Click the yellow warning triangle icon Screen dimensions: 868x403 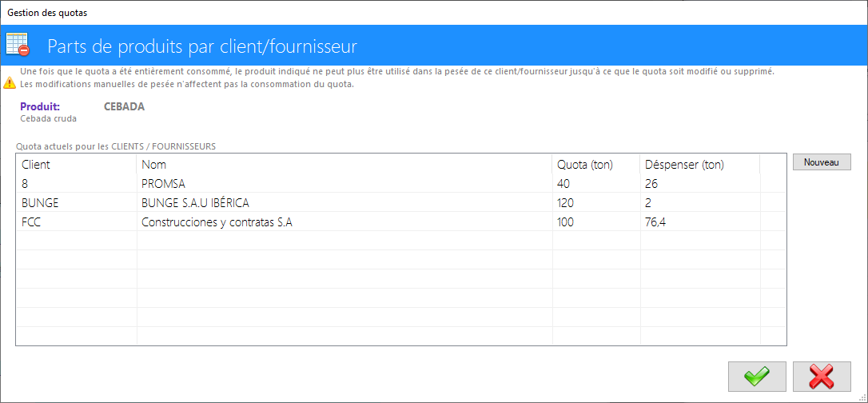point(10,84)
